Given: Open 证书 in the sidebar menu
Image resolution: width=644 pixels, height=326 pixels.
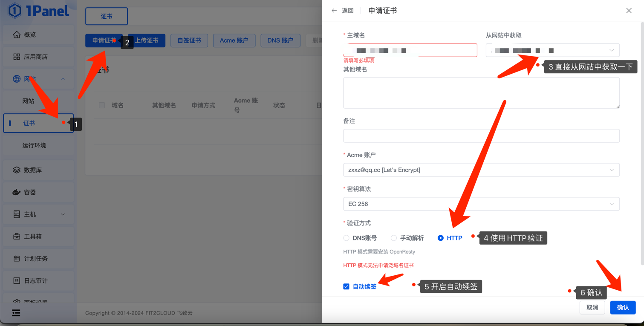Looking at the screenshot, I should coord(29,123).
